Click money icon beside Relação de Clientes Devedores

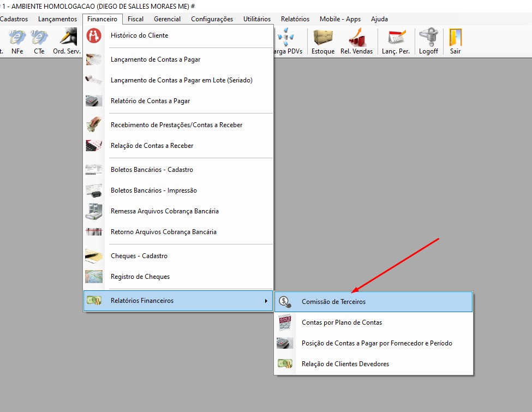pyautogui.click(x=285, y=364)
